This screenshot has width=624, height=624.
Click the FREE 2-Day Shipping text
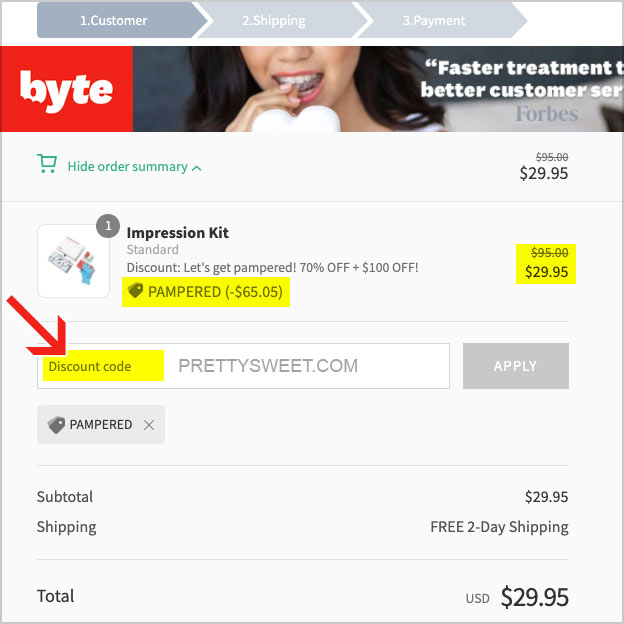pyautogui.click(x=499, y=527)
